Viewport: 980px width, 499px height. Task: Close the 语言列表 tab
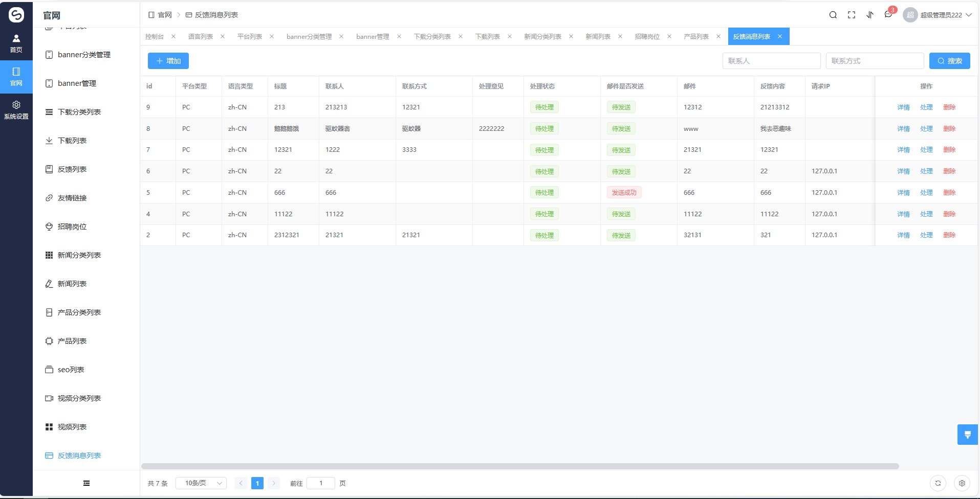(223, 36)
